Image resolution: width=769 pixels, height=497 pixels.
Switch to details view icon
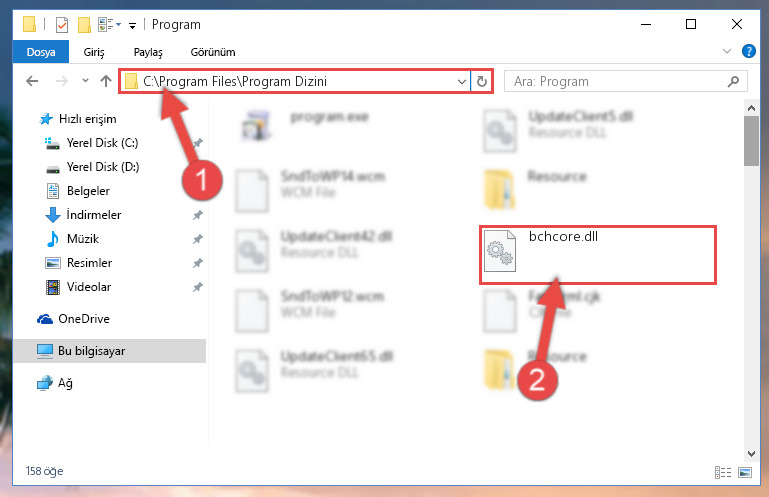[723, 472]
